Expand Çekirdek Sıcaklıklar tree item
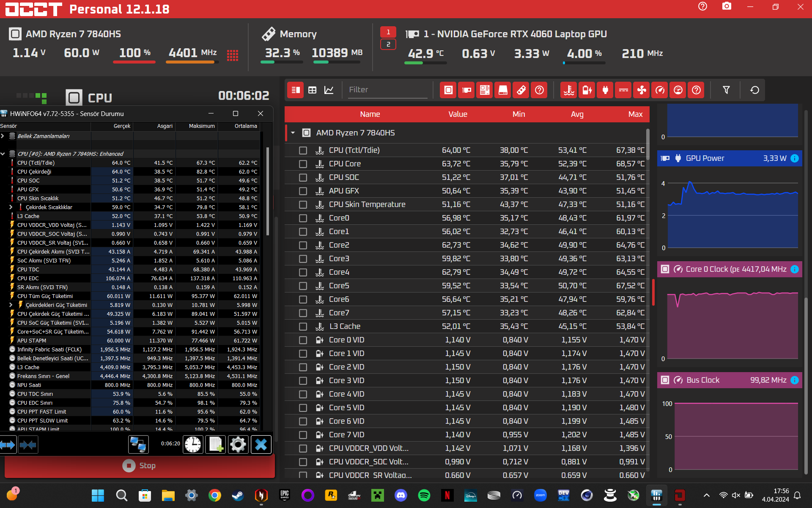The width and height of the screenshot is (812, 508). pos(11,207)
